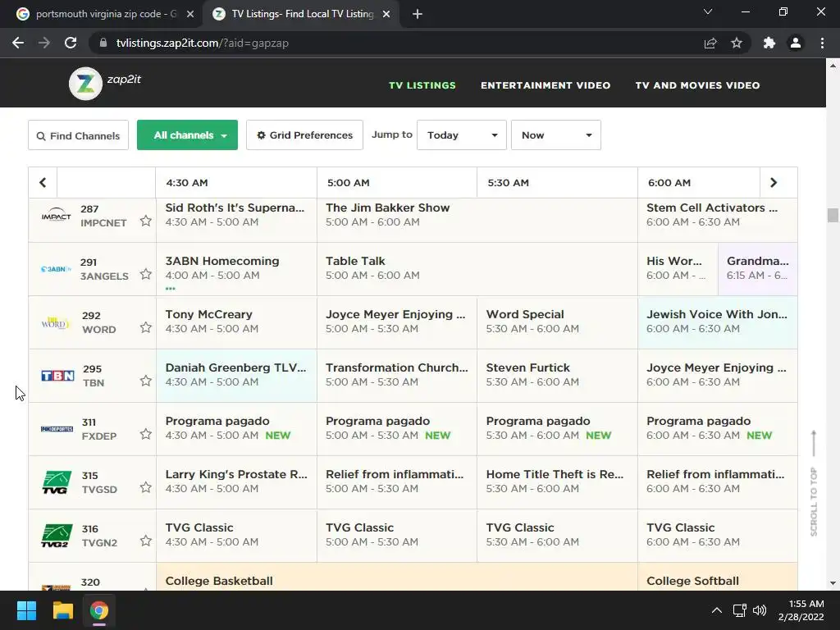Image resolution: width=840 pixels, height=630 pixels.
Task: Reload the current page
Action: tap(71, 43)
